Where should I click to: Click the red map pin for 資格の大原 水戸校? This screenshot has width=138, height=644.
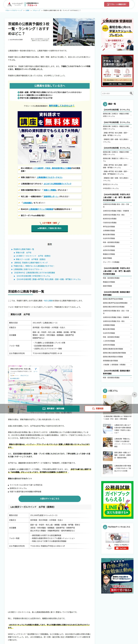click(x=40, y=388)
